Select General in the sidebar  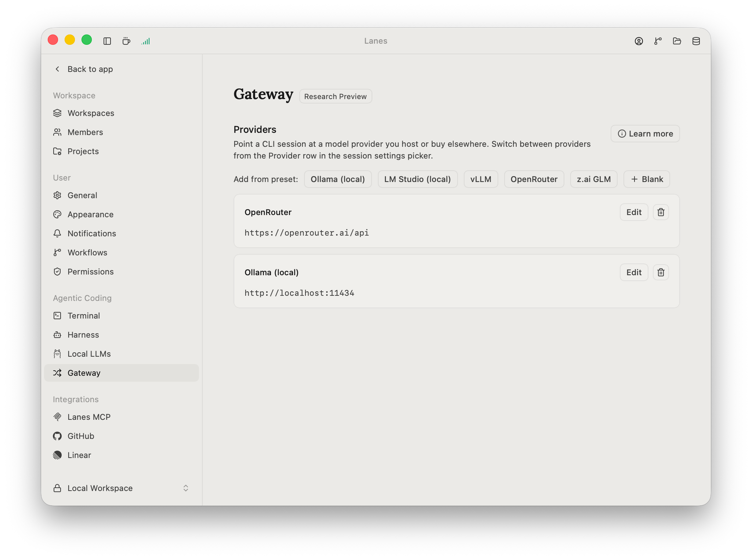point(122,195)
